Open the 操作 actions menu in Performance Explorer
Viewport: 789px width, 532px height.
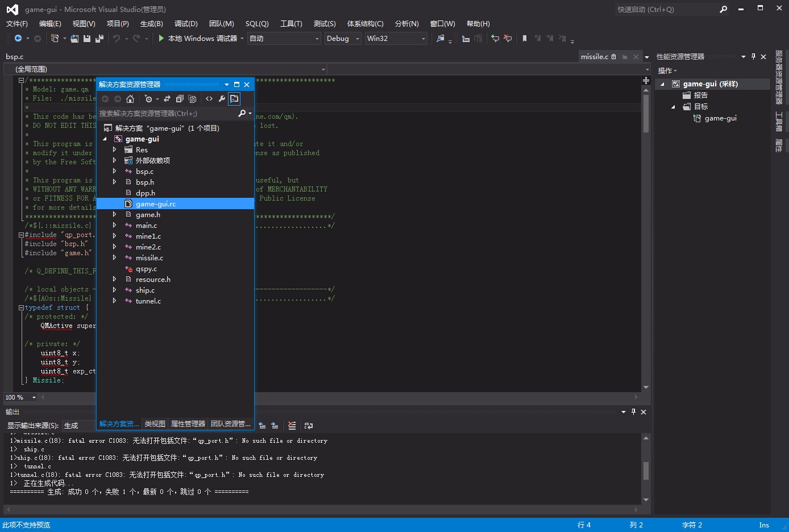coord(667,70)
